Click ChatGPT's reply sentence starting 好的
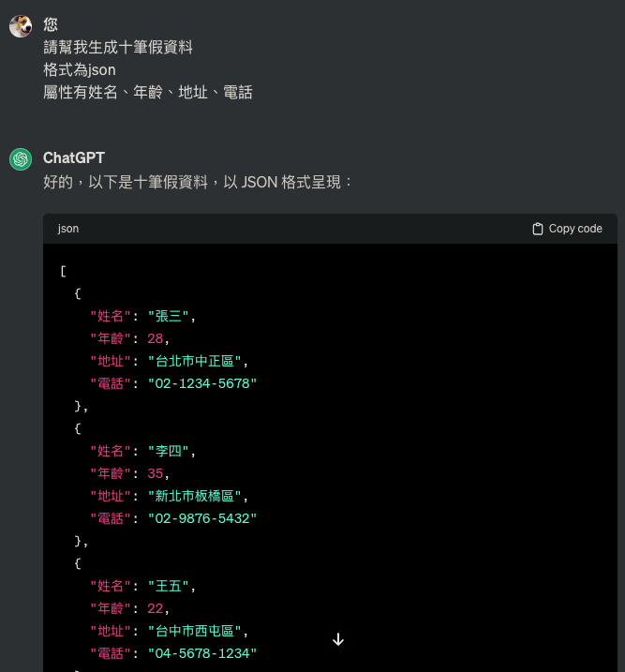This screenshot has width=625, height=672. [198, 182]
